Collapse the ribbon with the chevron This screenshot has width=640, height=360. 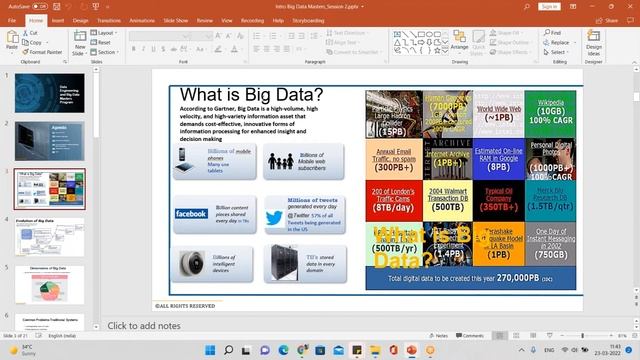(x=634, y=62)
